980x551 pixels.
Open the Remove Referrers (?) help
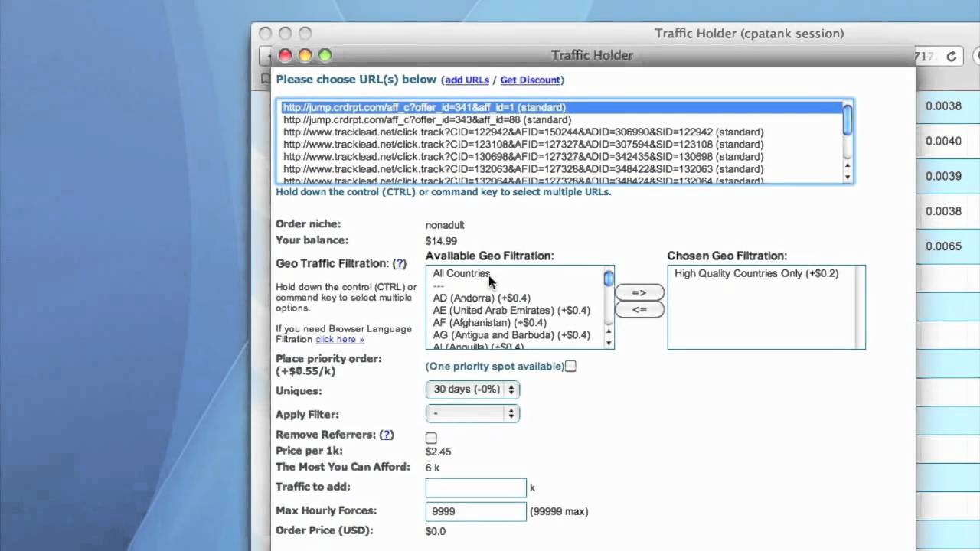387,434
